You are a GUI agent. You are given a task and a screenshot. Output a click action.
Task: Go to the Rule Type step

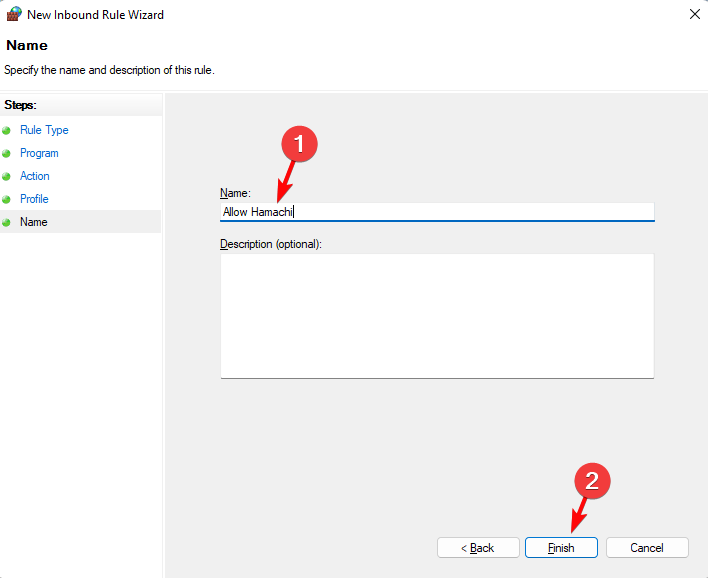pos(44,130)
